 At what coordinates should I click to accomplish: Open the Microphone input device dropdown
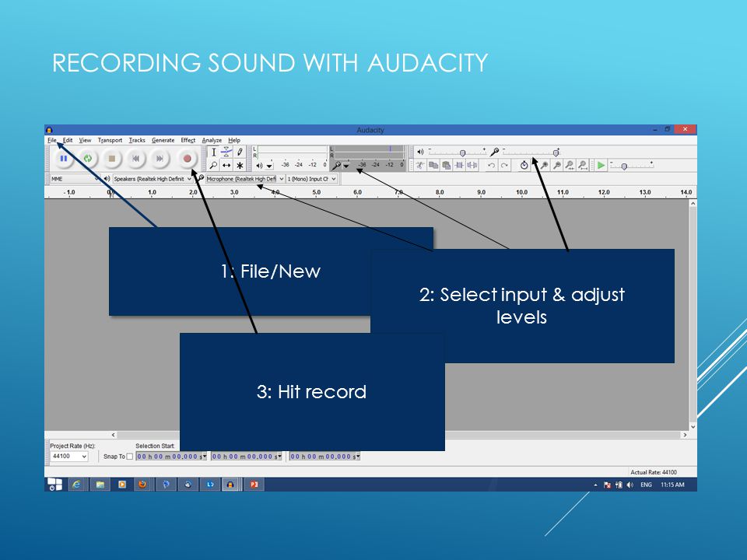tap(245, 179)
